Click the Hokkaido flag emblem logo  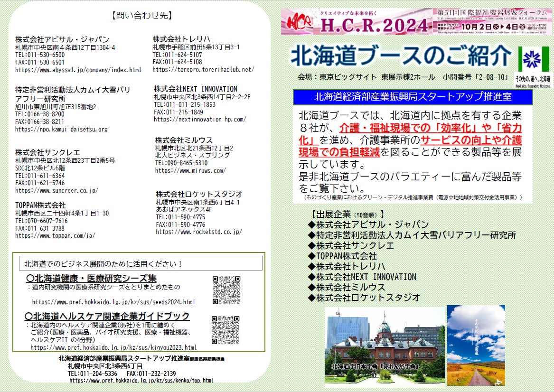click(534, 59)
